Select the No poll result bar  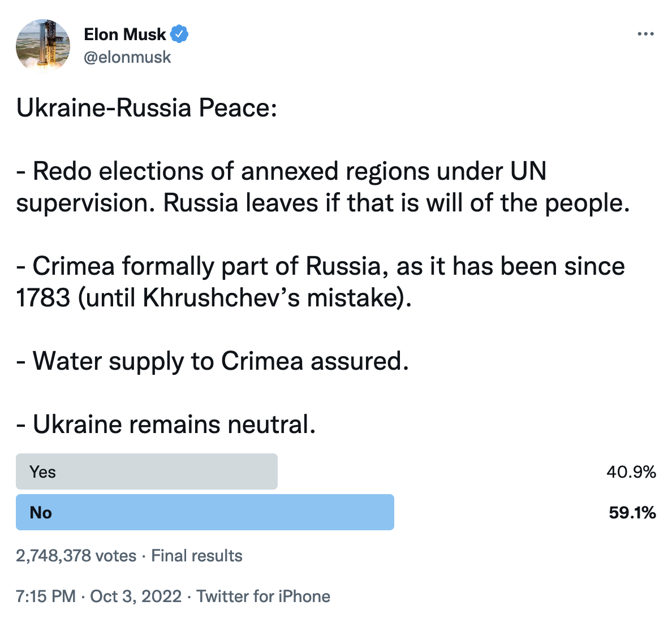pyautogui.click(x=205, y=512)
